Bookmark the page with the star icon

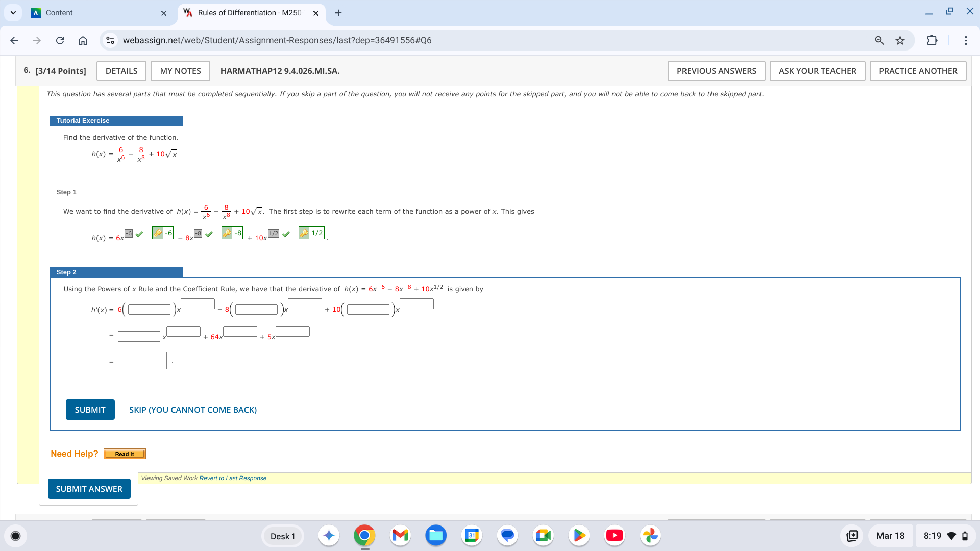click(900, 40)
